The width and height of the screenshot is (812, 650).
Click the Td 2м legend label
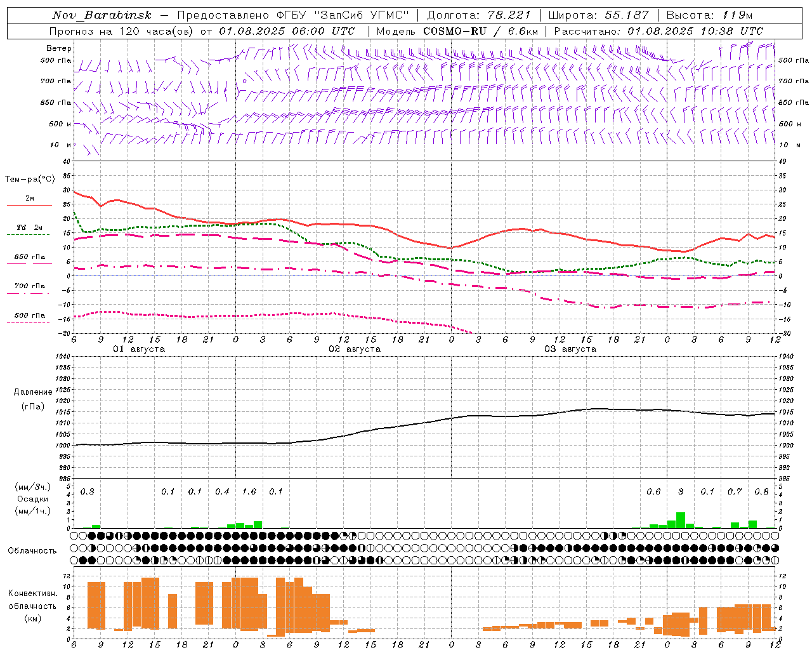tap(30, 227)
